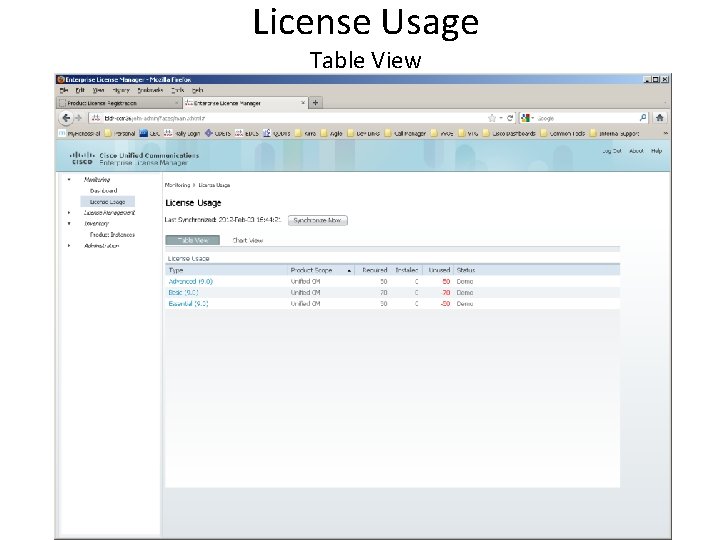
Task: Open the EDCS bookmark
Action: pyautogui.click(x=247, y=133)
